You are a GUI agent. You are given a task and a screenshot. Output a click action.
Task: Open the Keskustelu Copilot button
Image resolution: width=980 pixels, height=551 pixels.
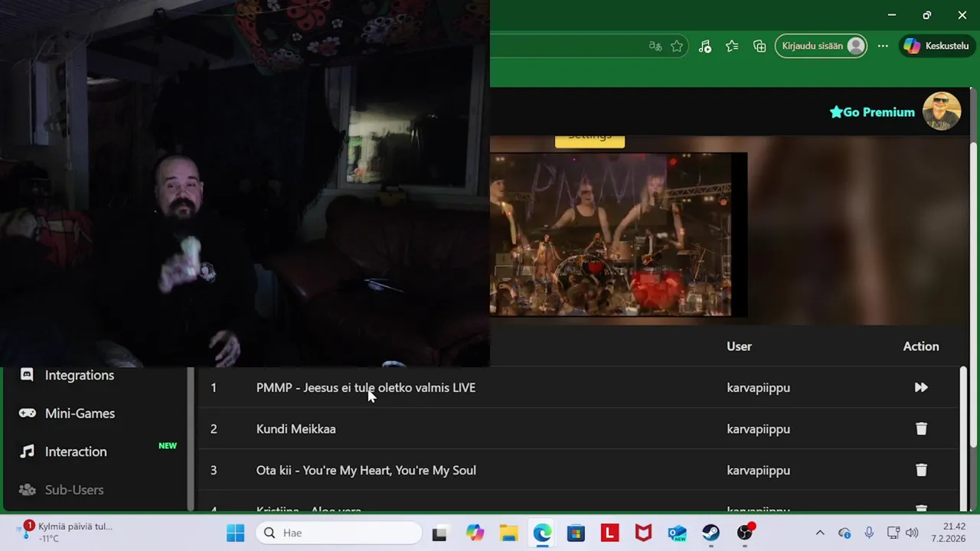(x=936, y=46)
